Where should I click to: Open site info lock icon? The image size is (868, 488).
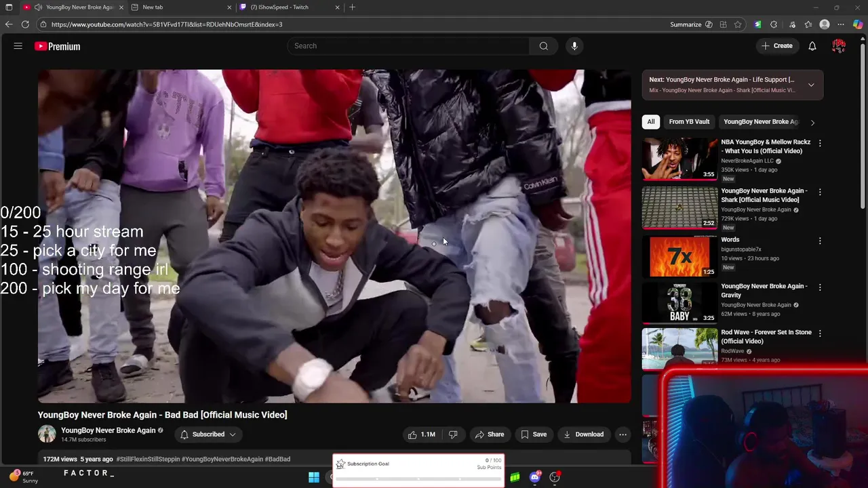[43, 24]
